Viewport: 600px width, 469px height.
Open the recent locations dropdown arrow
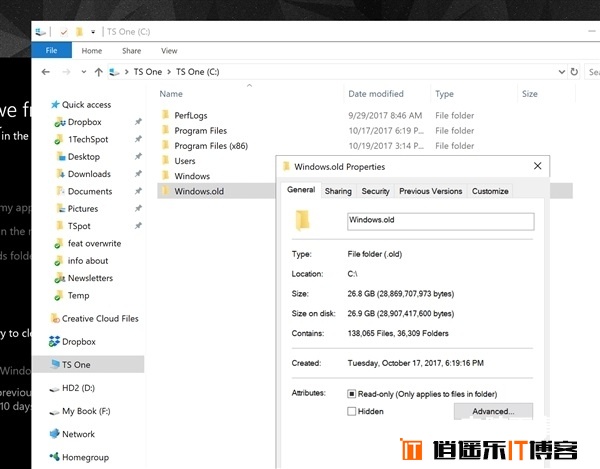coord(83,72)
